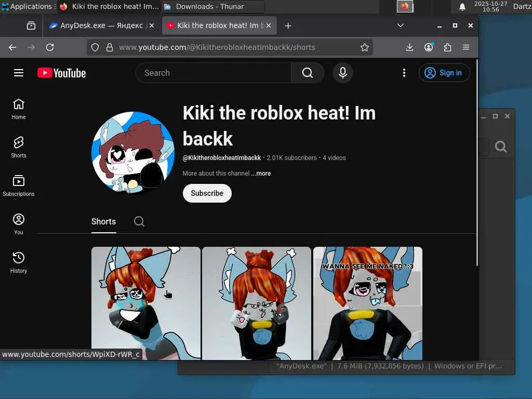Open History in sidebar

(19, 262)
